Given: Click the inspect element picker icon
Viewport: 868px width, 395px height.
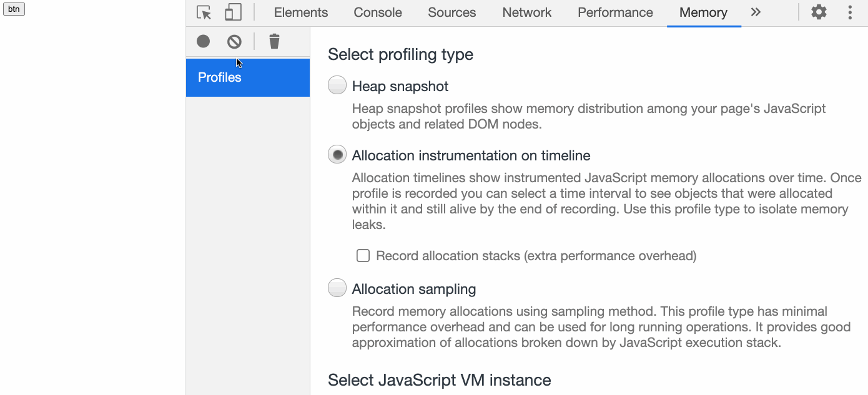Looking at the screenshot, I should click(204, 12).
